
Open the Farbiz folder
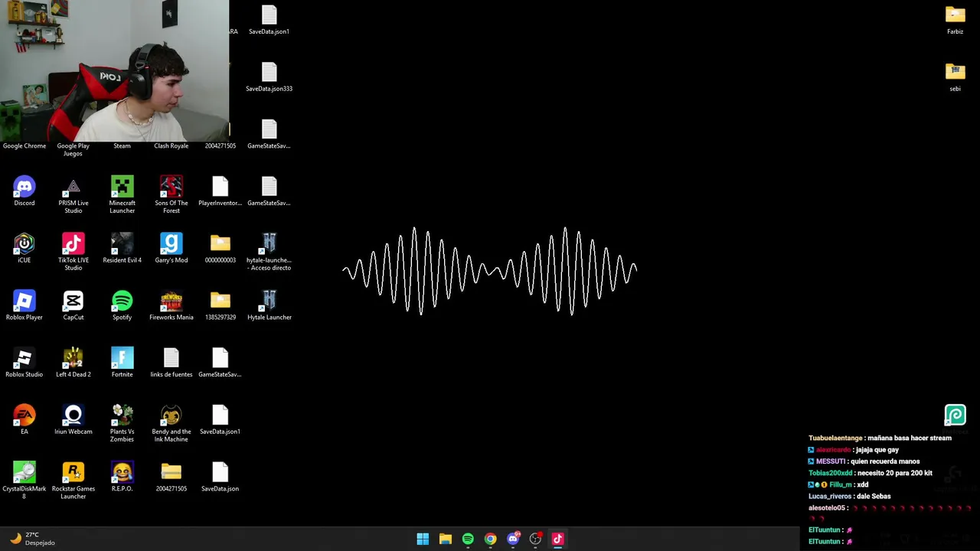(x=955, y=20)
